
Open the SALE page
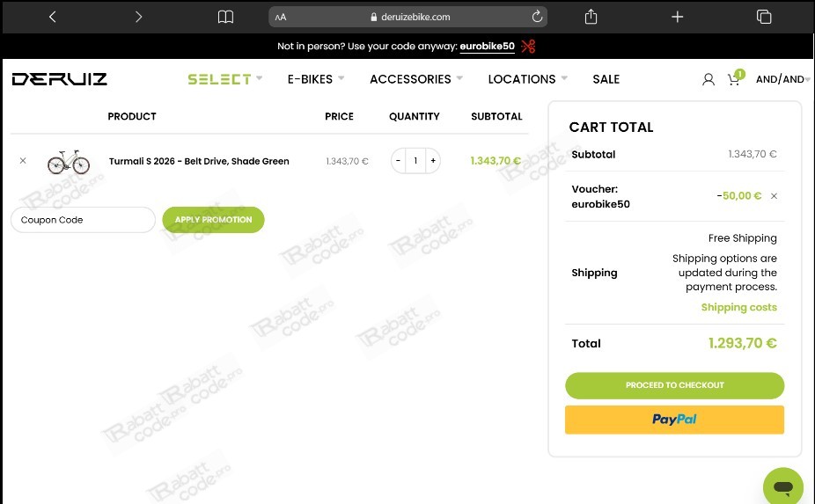coord(606,79)
